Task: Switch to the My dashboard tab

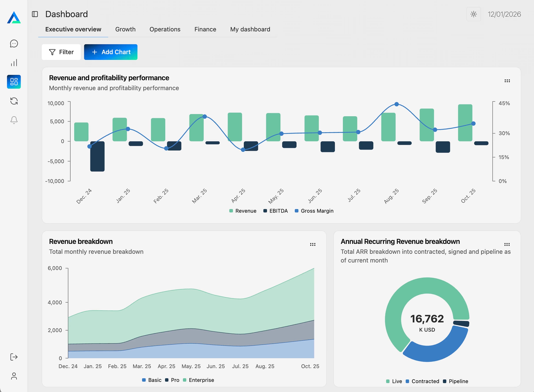Action: (x=250, y=29)
